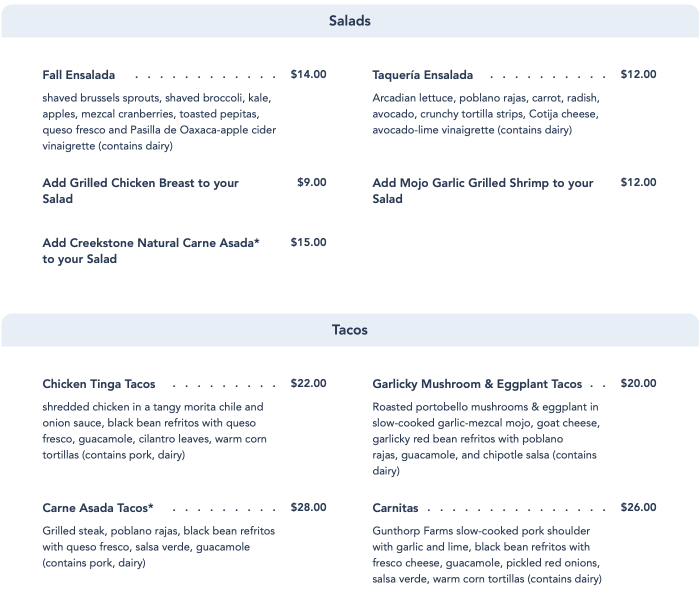Select Garlicky Mushroom & Eggplant Tacos title
This screenshot has height=595, width=700.
click(x=477, y=384)
